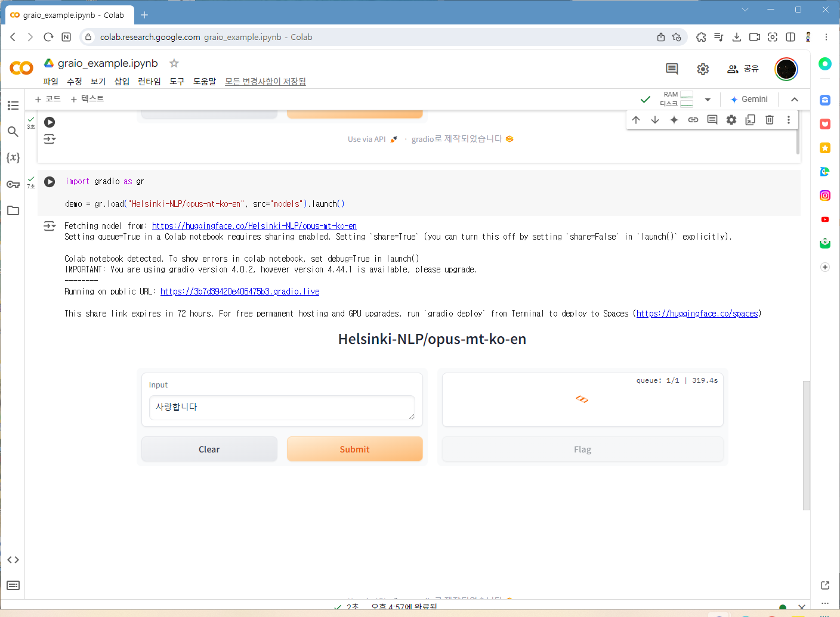
Task: Click the Use via API link
Action: pos(372,139)
